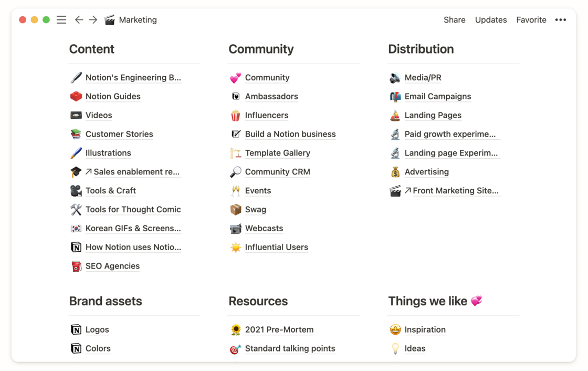Open the three-dots more options menu
Viewport: 588px width, 371px height.
pyautogui.click(x=561, y=20)
